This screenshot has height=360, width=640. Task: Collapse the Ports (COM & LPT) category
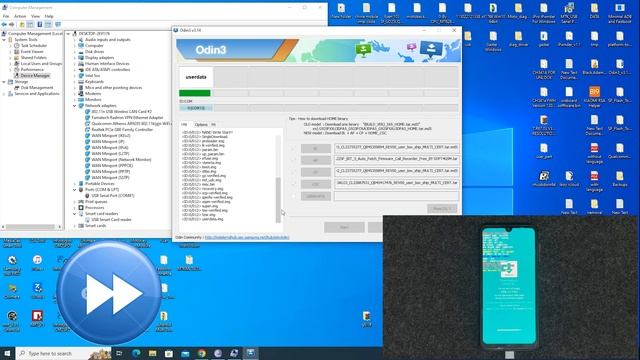click(x=75, y=190)
